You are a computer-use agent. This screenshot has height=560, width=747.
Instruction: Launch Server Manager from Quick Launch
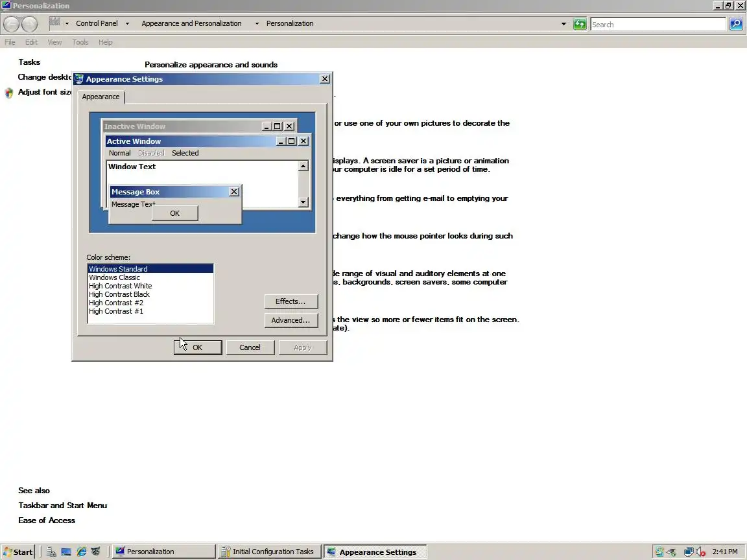(51, 552)
